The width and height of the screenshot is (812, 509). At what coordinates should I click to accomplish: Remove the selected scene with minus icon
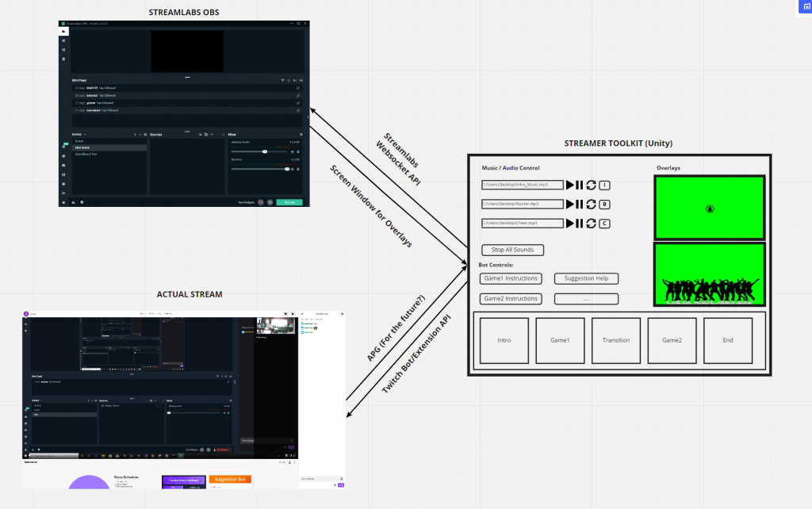tap(140, 135)
